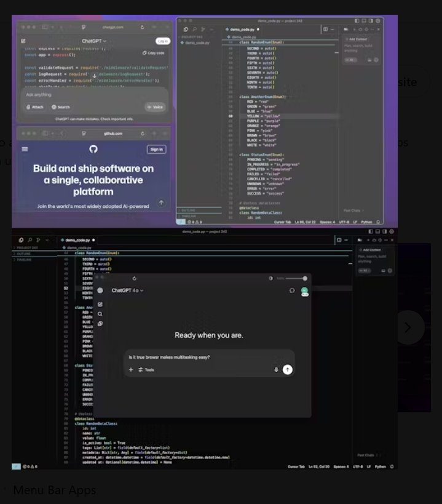Viewport: 442px width, 504px height.
Task: Focus the Ask anything input field
Action: [95, 95]
